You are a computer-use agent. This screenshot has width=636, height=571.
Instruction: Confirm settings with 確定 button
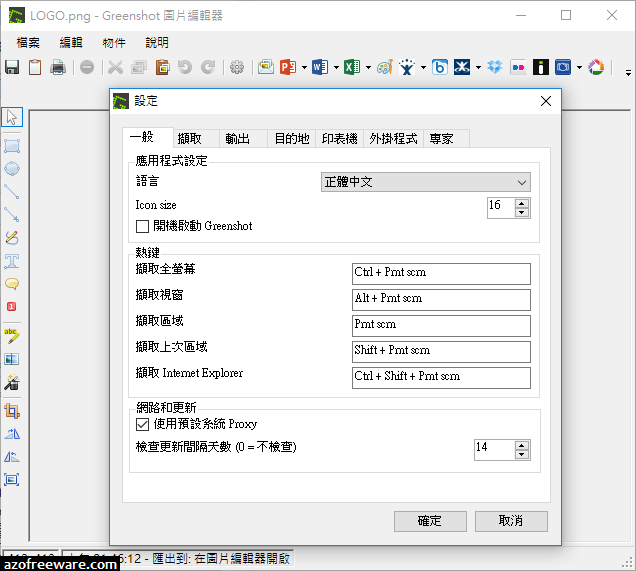pyautogui.click(x=430, y=521)
